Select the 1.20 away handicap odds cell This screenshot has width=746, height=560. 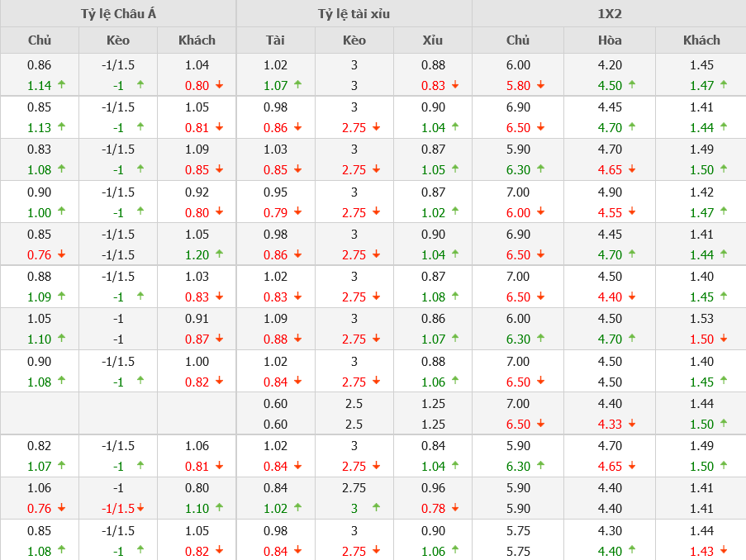tap(197, 254)
